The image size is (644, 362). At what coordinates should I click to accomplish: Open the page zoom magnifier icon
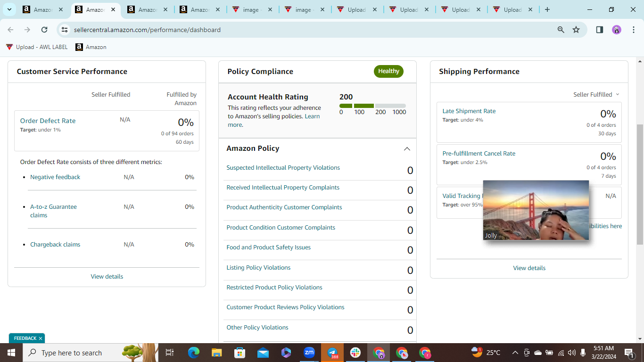(x=561, y=30)
